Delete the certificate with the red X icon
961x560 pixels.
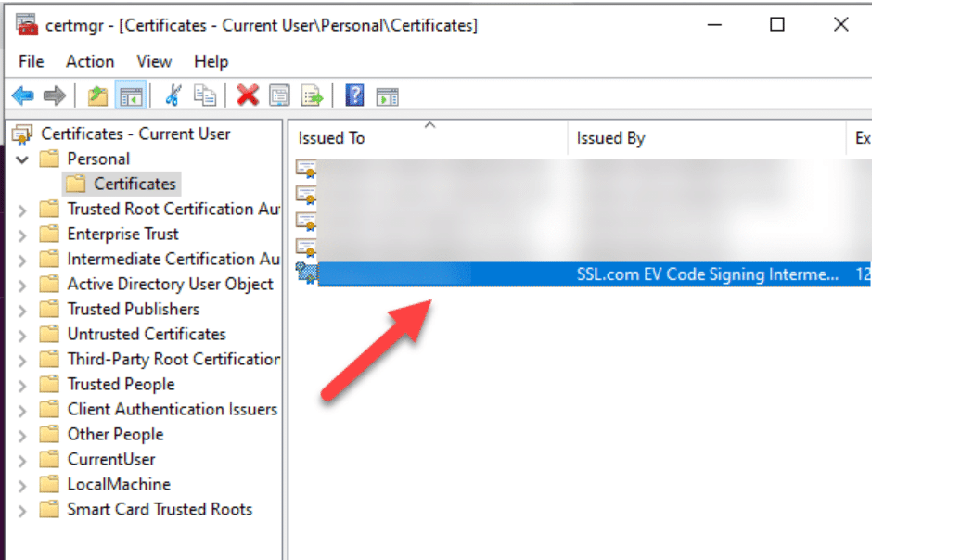click(248, 95)
